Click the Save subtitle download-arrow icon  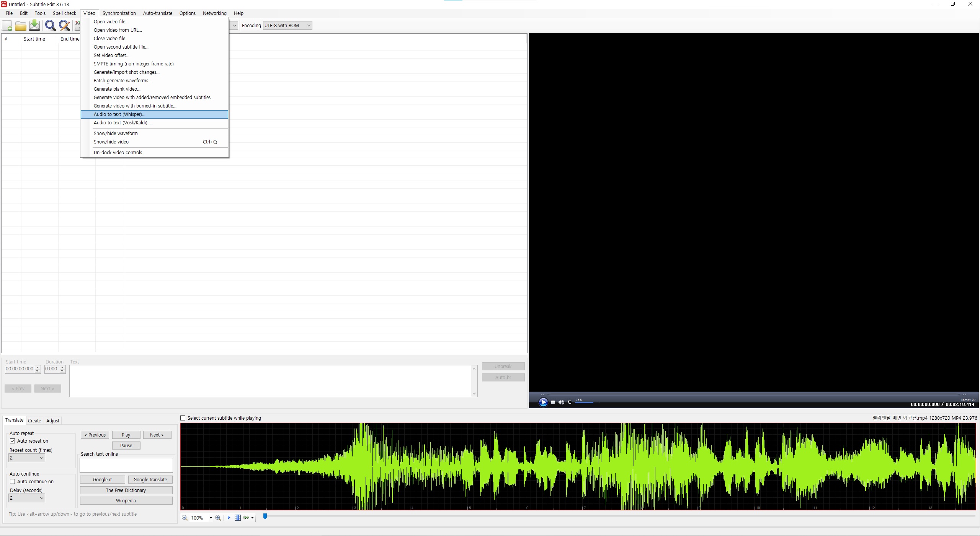point(34,26)
